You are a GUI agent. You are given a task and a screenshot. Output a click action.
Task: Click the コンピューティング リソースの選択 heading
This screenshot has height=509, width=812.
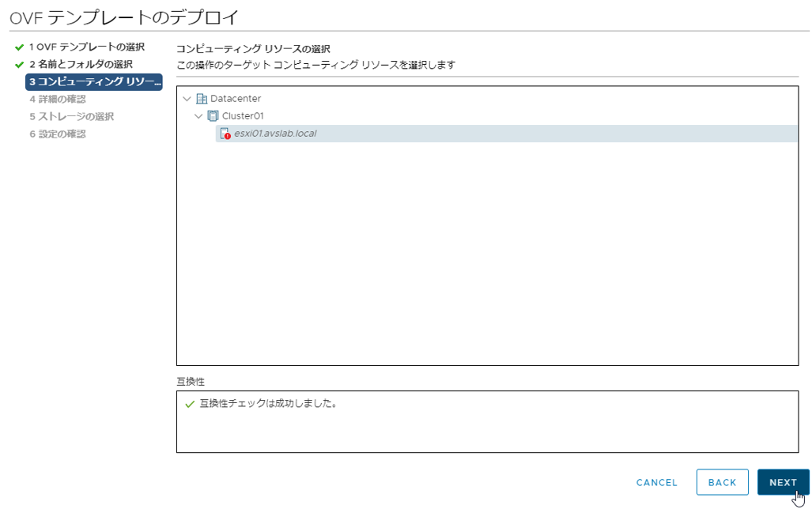pyautogui.click(x=253, y=49)
